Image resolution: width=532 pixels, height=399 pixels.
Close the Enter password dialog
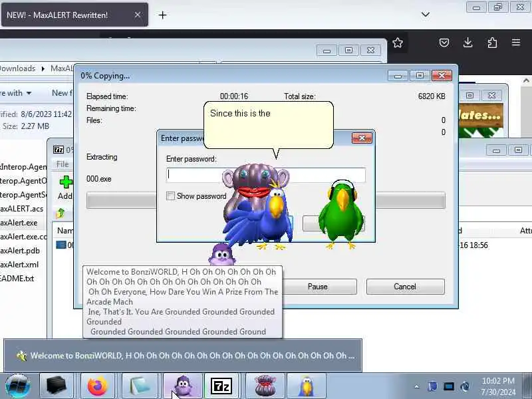coord(362,138)
